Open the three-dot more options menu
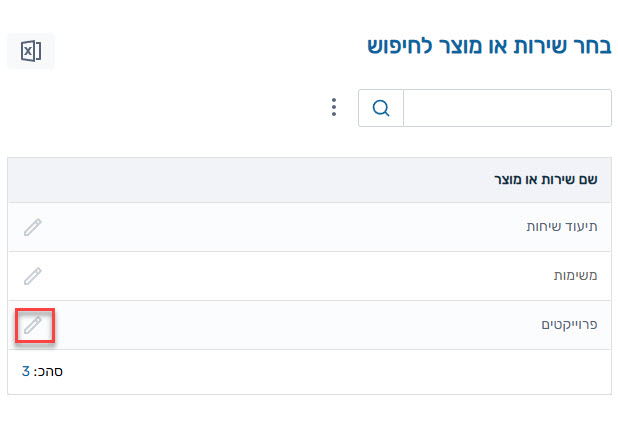 (334, 107)
